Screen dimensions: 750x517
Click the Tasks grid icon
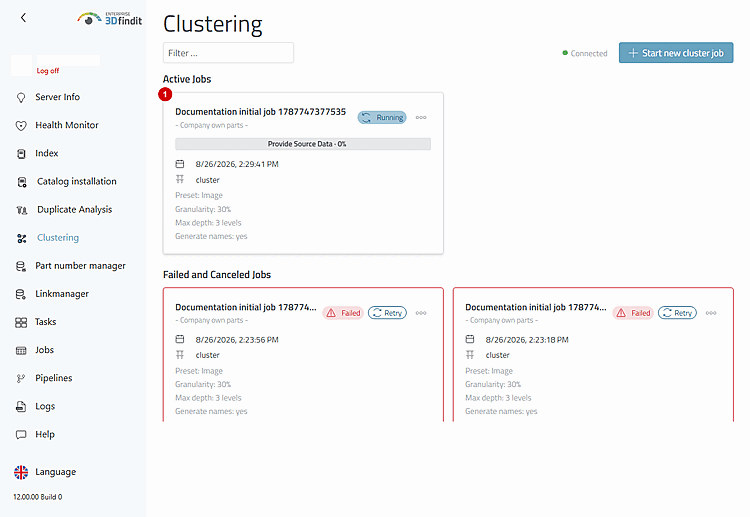[x=21, y=323]
